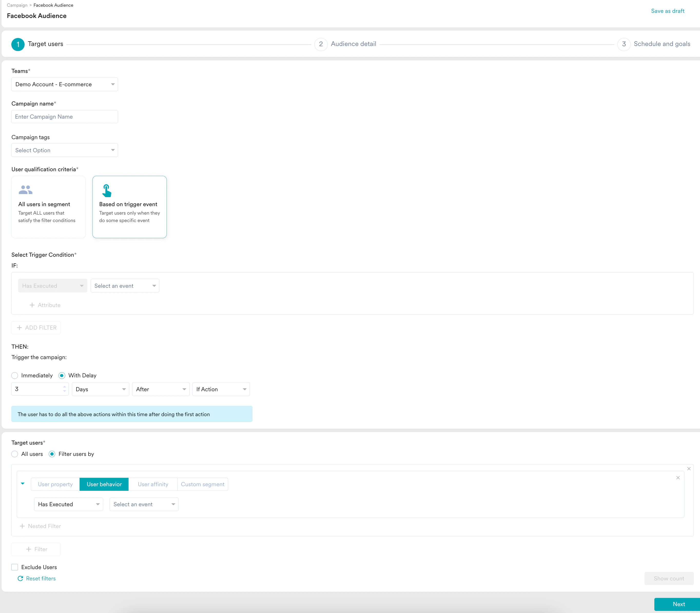Screen dimensions: 700x613
Task: Click the trigger event hand pointer icon
Action: [107, 190]
